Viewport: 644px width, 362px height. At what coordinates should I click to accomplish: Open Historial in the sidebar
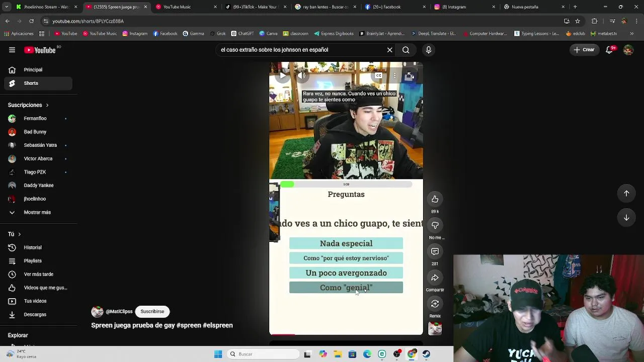pyautogui.click(x=38, y=247)
